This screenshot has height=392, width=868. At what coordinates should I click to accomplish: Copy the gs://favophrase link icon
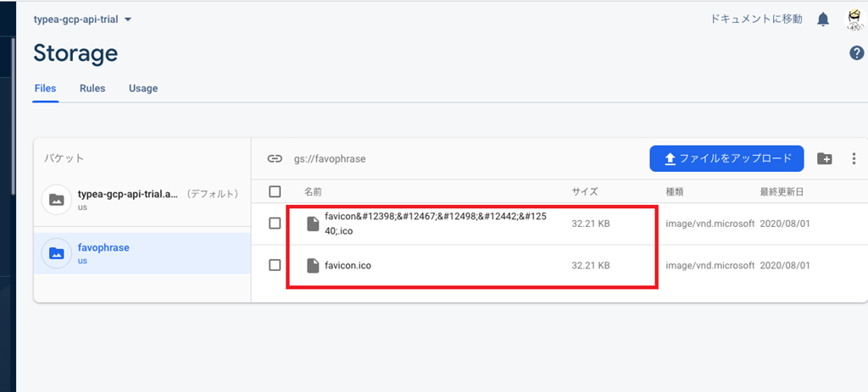[x=275, y=158]
